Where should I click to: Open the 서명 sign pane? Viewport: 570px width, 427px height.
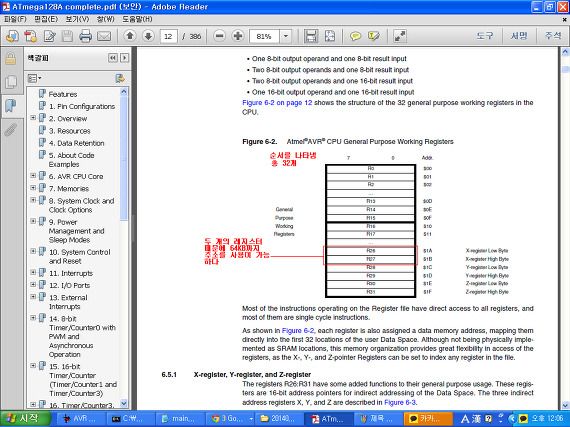coord(519,36)
